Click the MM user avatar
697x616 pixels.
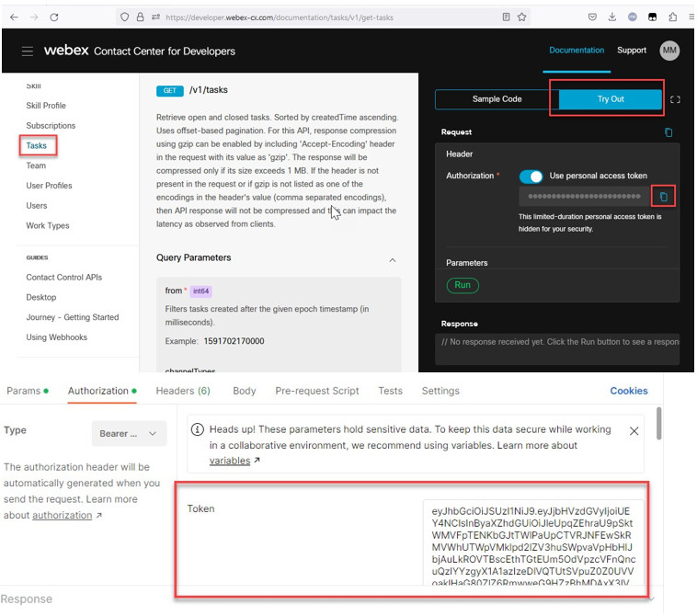tap(669, 51)
